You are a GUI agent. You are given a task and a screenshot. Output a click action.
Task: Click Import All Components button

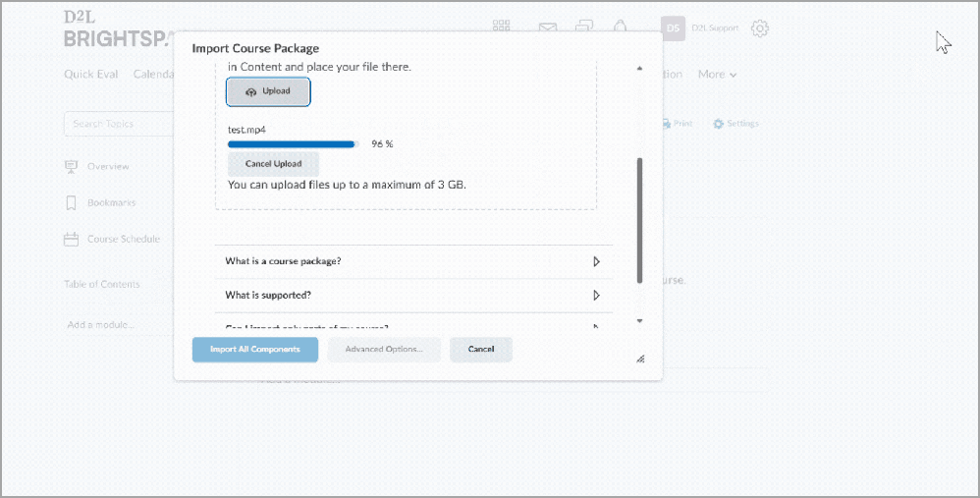pos(255,350)
